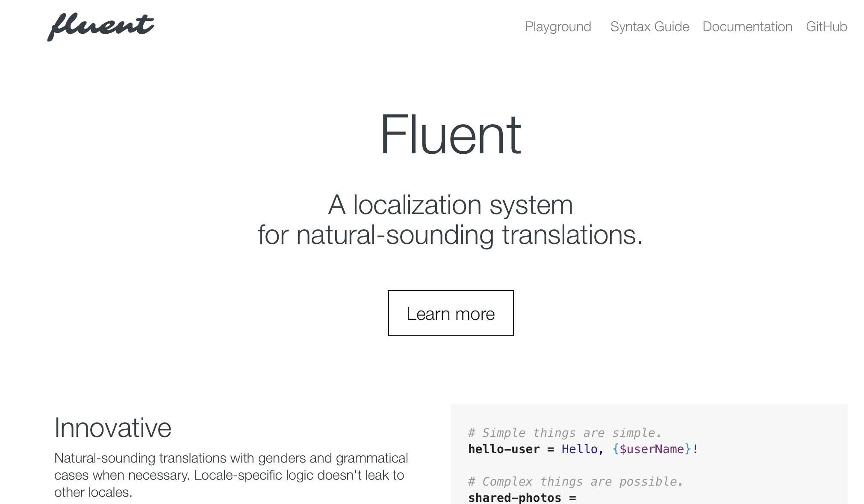Click the fluent script logo
The image size is (864, 504).
click(x=100, y=27)
